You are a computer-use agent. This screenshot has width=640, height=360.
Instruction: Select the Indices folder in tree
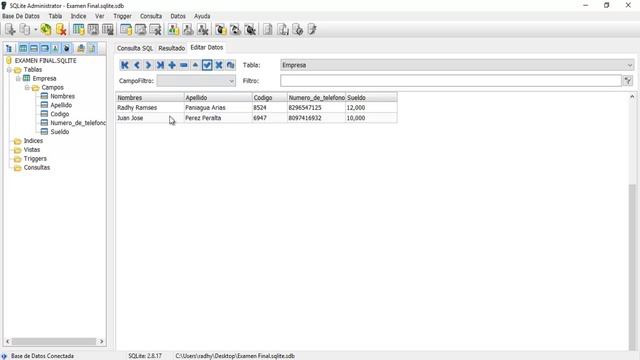(x=33, y=141)
